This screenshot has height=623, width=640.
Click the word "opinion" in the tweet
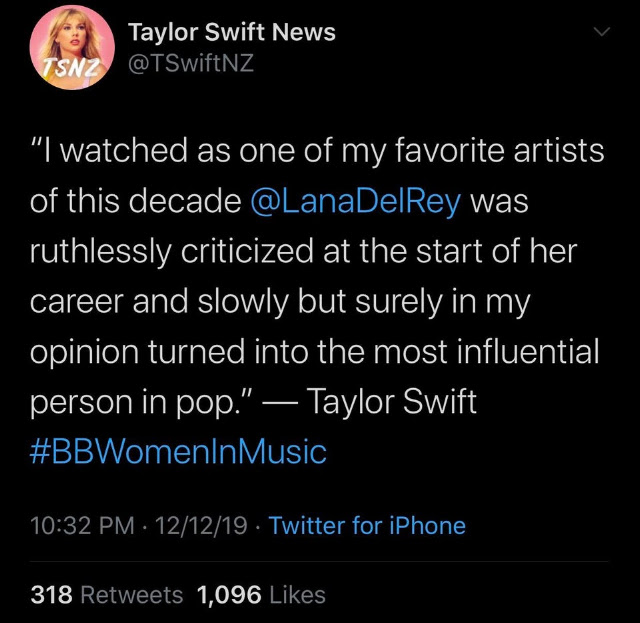84,352
